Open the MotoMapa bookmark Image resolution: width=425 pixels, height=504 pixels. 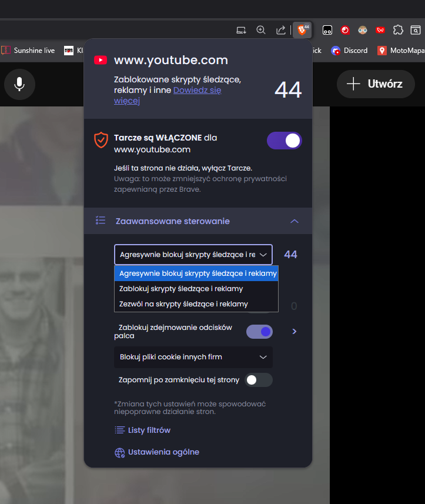(401, 51)
